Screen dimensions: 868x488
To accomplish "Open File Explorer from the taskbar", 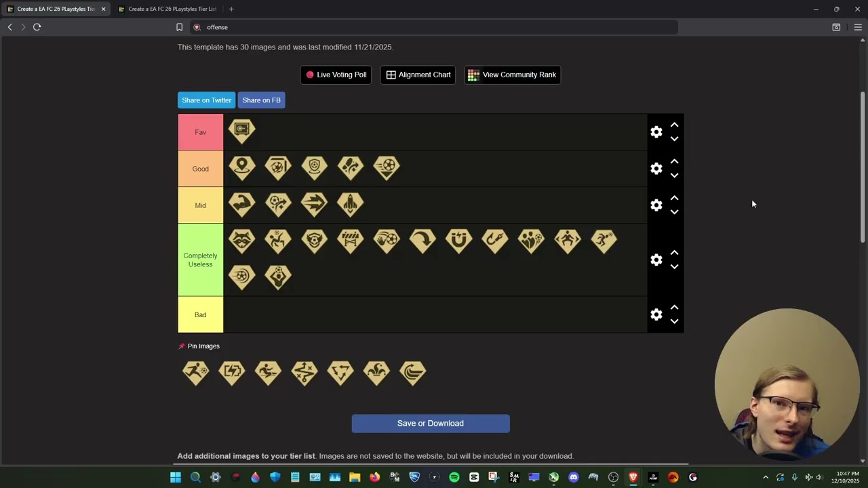I will [355, 477].
